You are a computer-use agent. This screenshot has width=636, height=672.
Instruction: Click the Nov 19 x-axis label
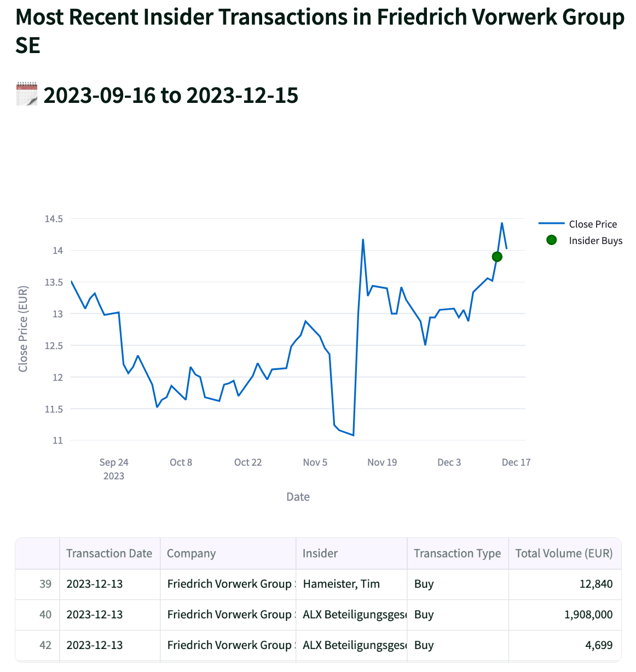point(382,462)
